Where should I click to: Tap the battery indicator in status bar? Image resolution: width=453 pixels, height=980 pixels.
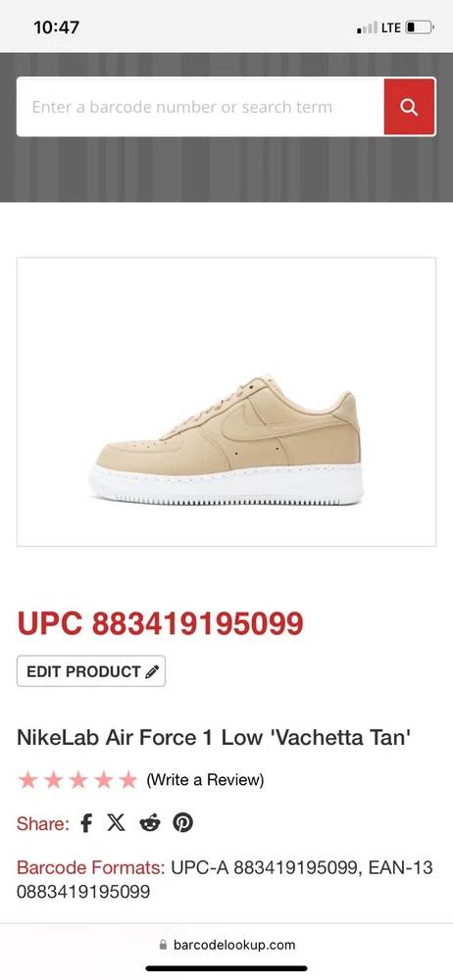click(420, 27)
